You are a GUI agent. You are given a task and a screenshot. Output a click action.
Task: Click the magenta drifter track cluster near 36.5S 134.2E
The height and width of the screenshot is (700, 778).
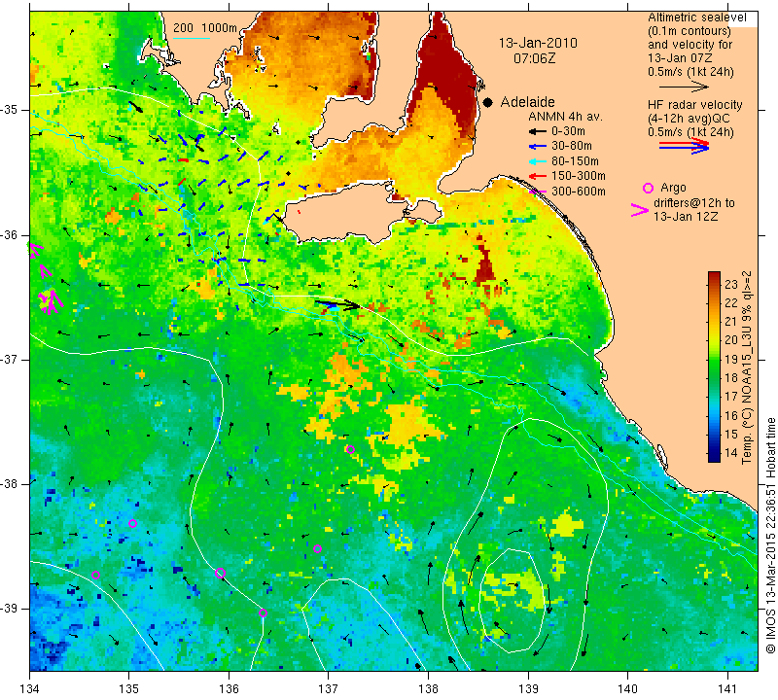[x=51, y=301]
